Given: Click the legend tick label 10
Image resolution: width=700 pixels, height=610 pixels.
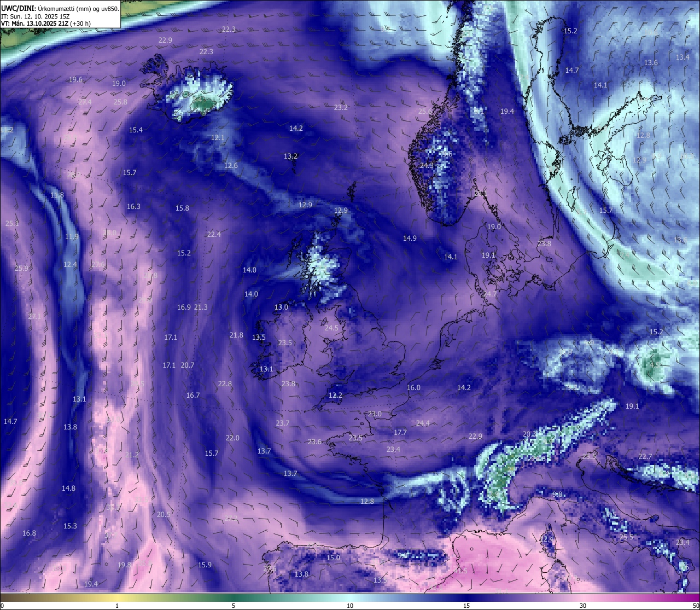Looking at the screenshot, I should [x=350, y=606].
